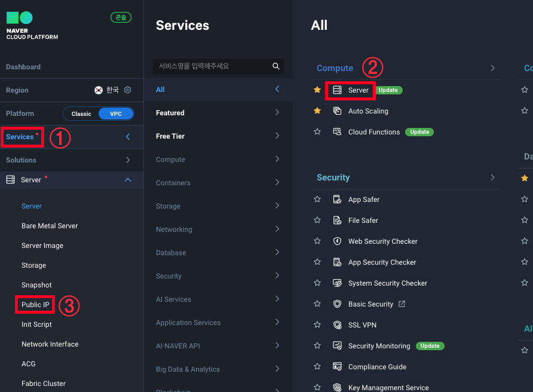Open Init Script submenu item
Image resolution: width=533 pixels, height=392 pixels.
tap(36, 324)
